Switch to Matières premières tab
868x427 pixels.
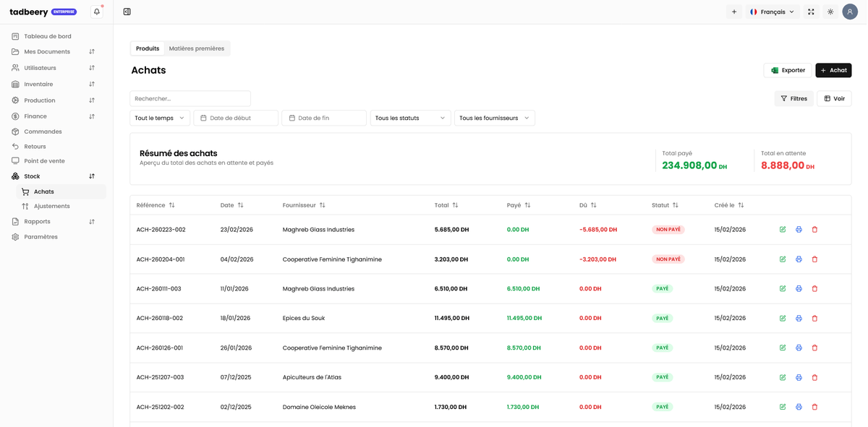pyautogui.click(x=197, y=48)
